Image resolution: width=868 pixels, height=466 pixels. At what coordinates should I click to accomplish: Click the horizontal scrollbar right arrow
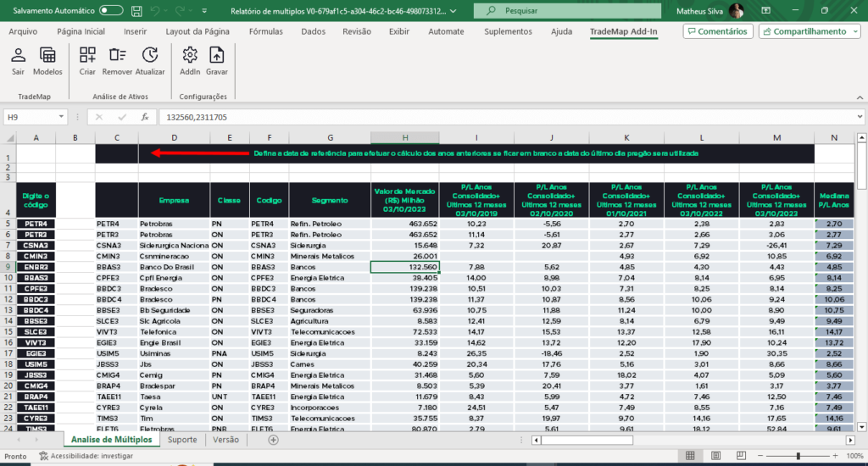click(850, 440)
